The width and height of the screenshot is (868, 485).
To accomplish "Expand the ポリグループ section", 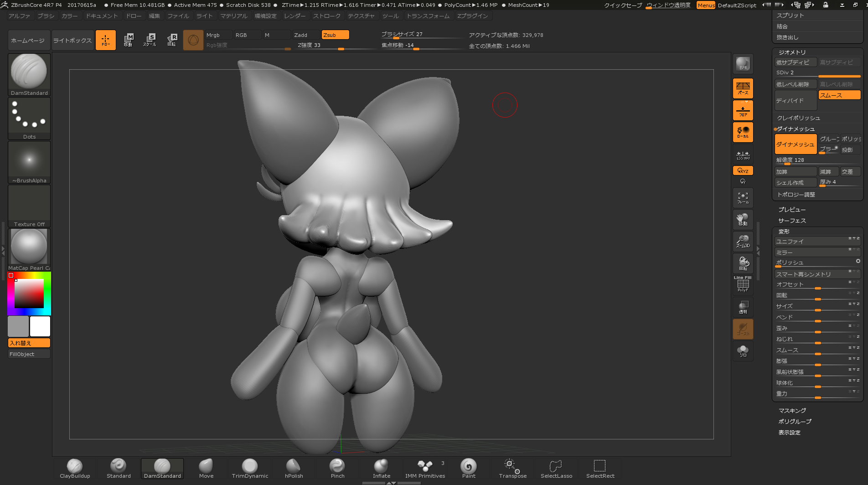I will point(795,422).
